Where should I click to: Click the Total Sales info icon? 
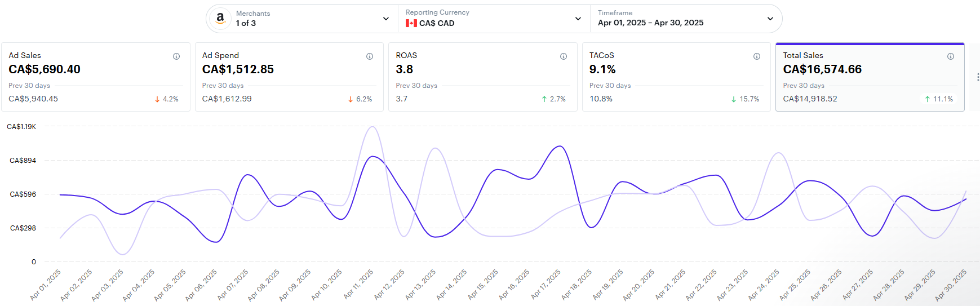pyautogui.click(x=951, y=56)
